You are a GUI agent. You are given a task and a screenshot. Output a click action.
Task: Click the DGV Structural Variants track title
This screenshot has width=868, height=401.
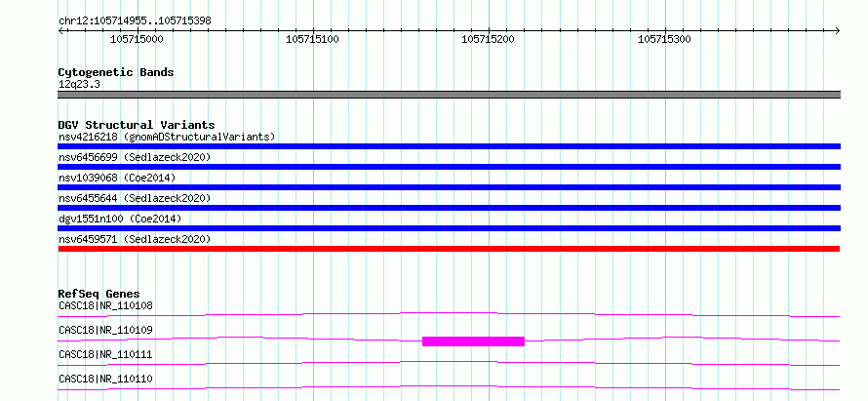pos(137,125)
